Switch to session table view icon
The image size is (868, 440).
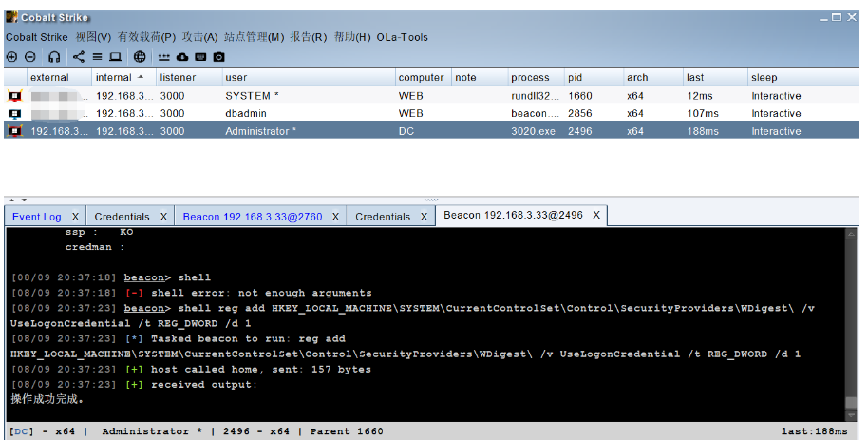point(98,56)
